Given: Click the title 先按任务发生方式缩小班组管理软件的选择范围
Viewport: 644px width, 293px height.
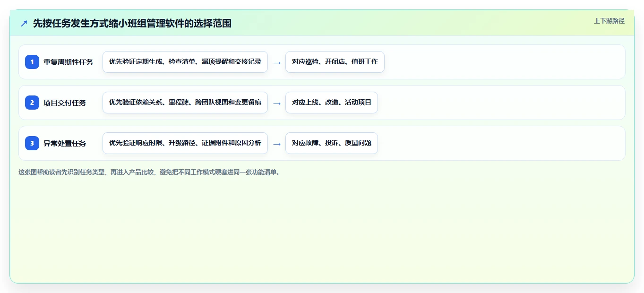Looking at the screenshot, I should 132,23.
